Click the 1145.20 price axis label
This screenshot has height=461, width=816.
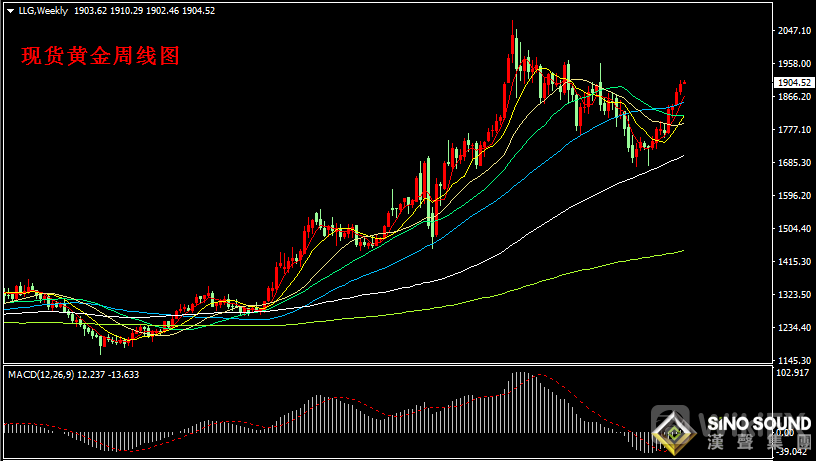(793, 361)
